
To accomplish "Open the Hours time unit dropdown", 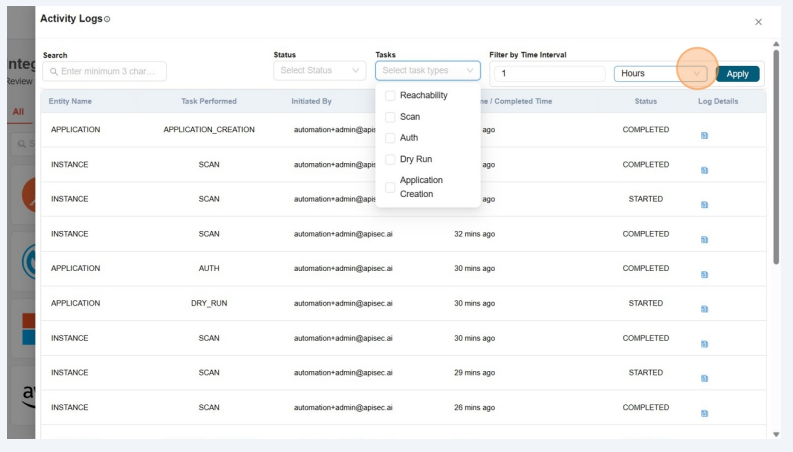I will (x=660, y=73).
